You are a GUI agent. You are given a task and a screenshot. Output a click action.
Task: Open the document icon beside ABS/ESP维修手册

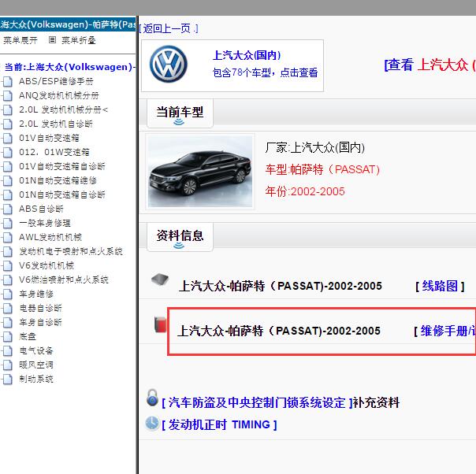pyautogui.click(x=8, y=82)
